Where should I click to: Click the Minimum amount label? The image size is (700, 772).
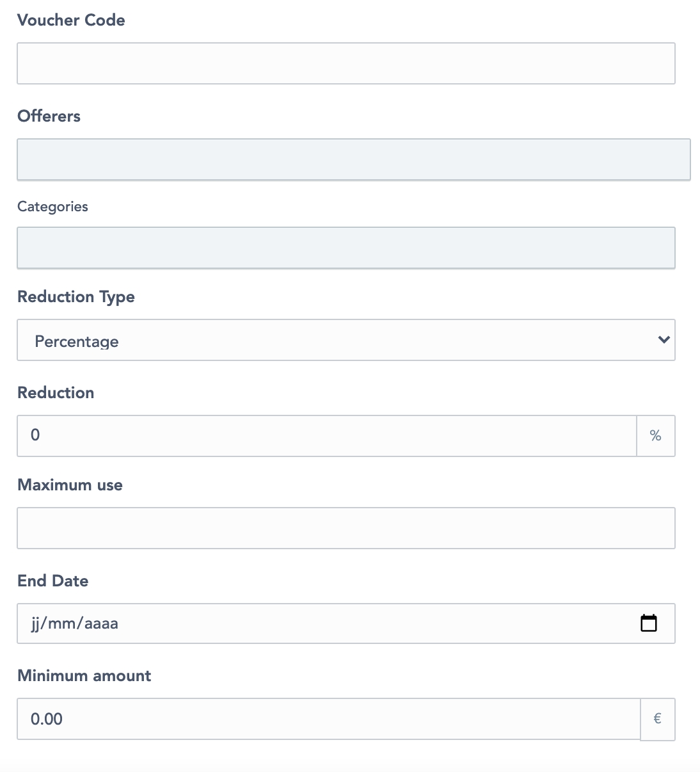tap(84, 675)
